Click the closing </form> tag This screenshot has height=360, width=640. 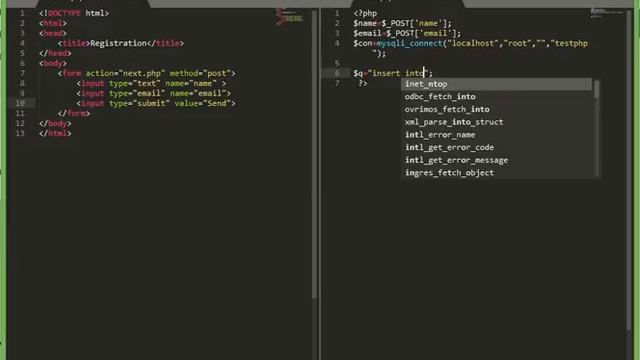[x=74, y=113]
